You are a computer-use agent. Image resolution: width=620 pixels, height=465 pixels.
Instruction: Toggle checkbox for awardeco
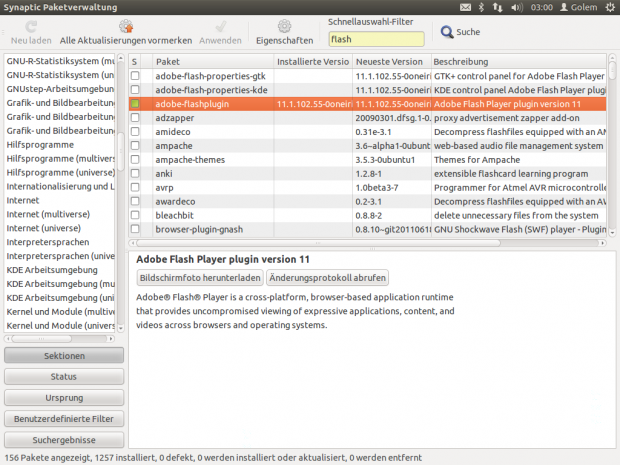[135, 201]
